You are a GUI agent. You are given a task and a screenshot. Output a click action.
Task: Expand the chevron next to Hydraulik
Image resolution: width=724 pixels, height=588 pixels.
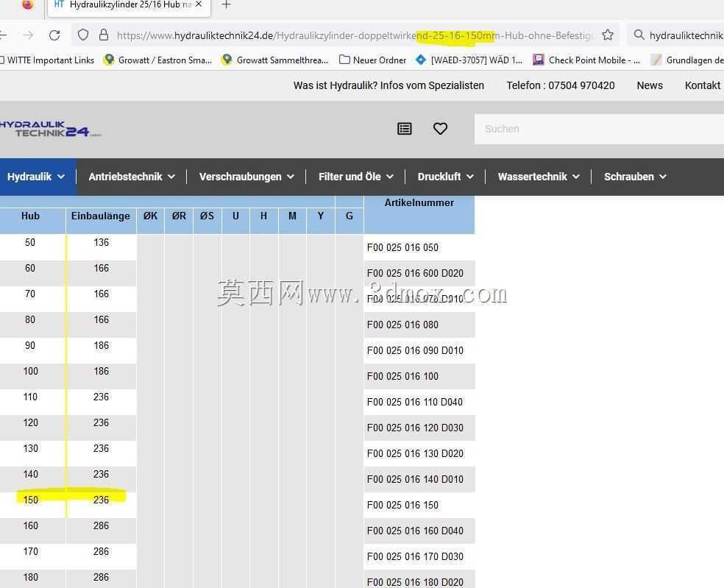(x=61, y=177)
